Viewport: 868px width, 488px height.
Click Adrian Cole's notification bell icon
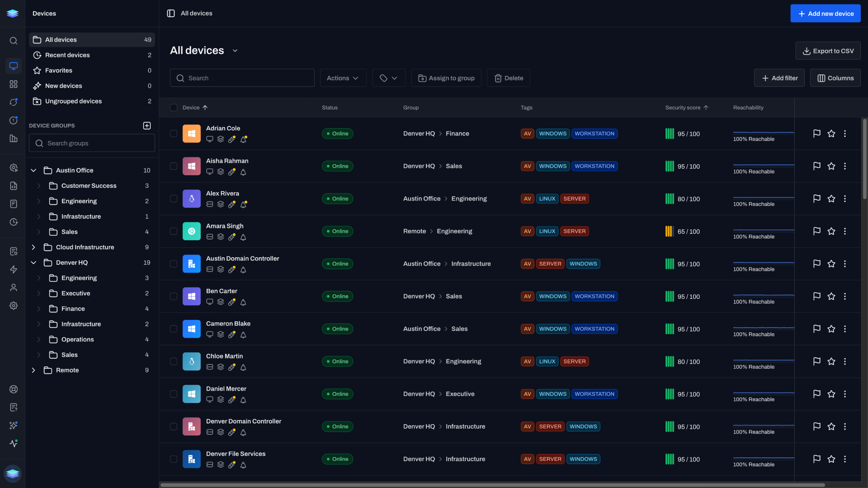point(243,139)
